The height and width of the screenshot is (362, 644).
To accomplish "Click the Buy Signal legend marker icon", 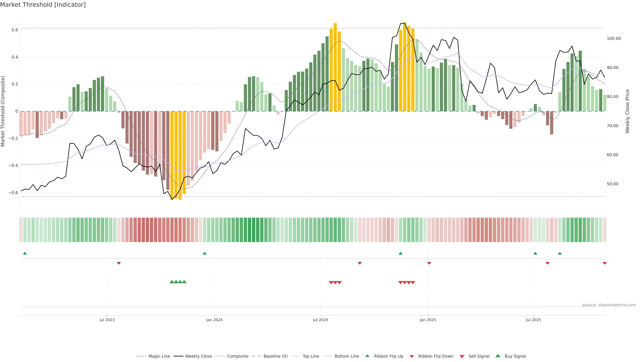I will 498,356.
